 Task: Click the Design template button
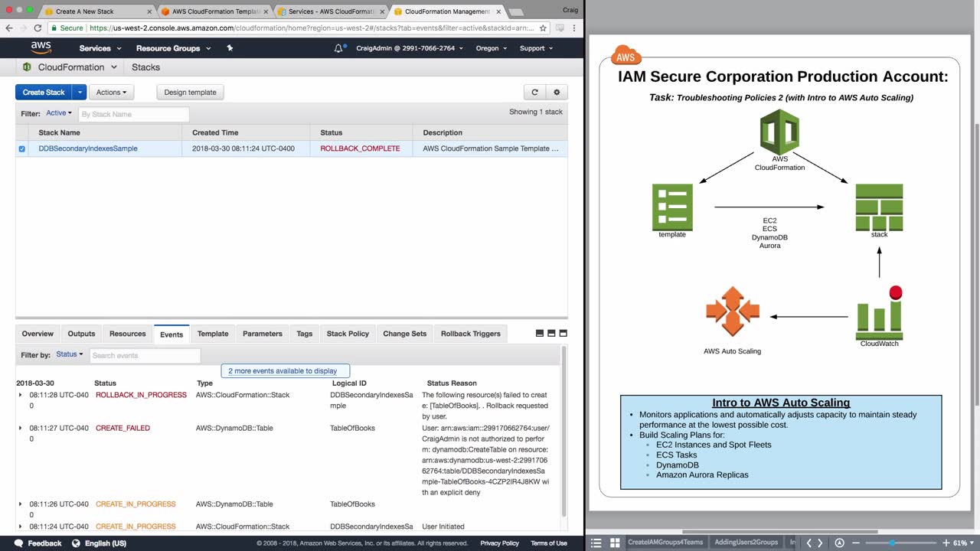tap(190, 93)
